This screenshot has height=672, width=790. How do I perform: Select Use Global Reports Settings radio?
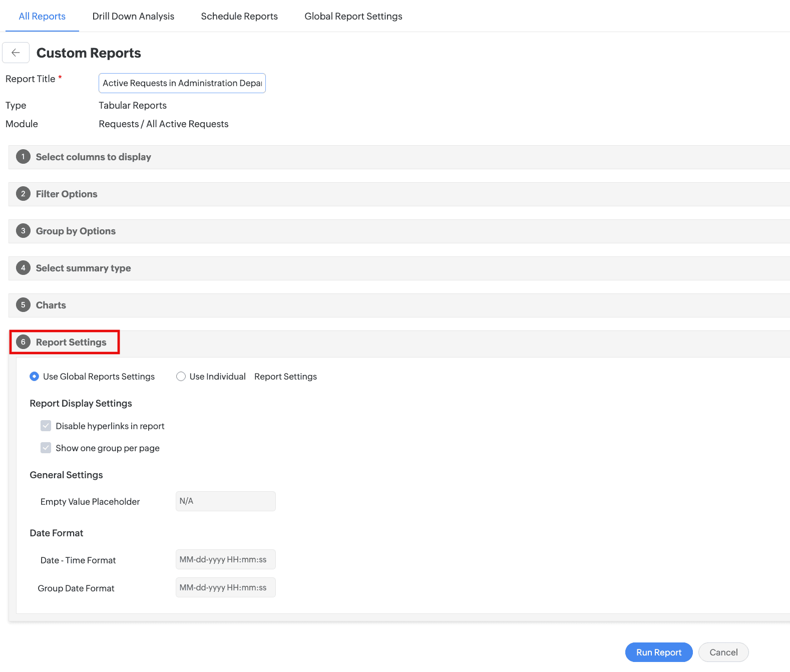click(34, 377)
